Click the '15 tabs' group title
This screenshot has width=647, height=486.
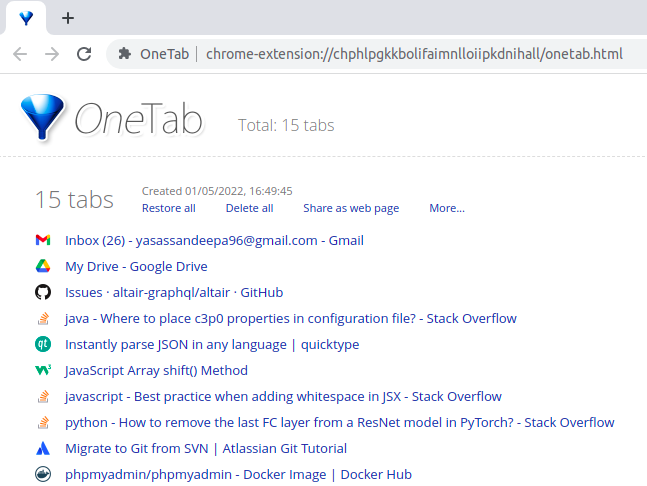[74, 200]
